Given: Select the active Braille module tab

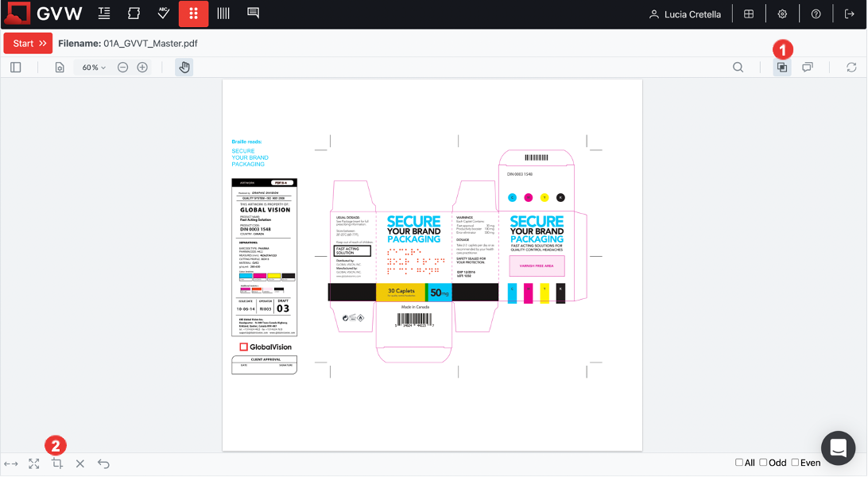Looking at the screenshot, I should point(193,14).
